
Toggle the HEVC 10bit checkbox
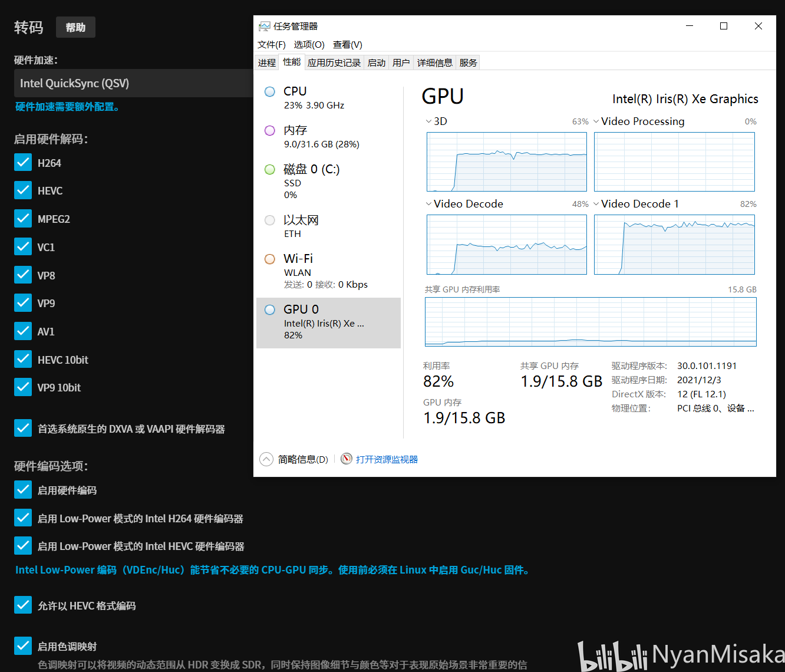tap(23, 359)
